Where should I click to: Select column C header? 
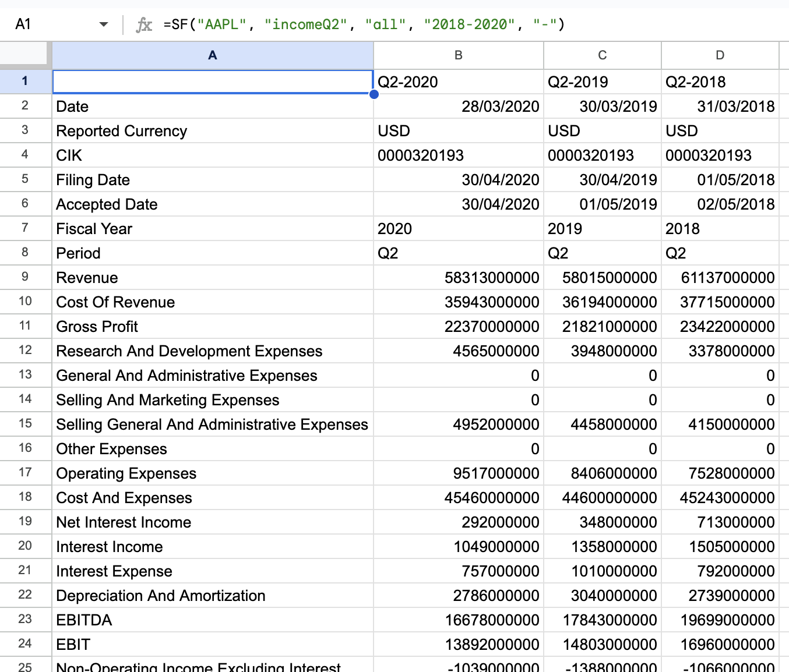(x=603, y=55)
